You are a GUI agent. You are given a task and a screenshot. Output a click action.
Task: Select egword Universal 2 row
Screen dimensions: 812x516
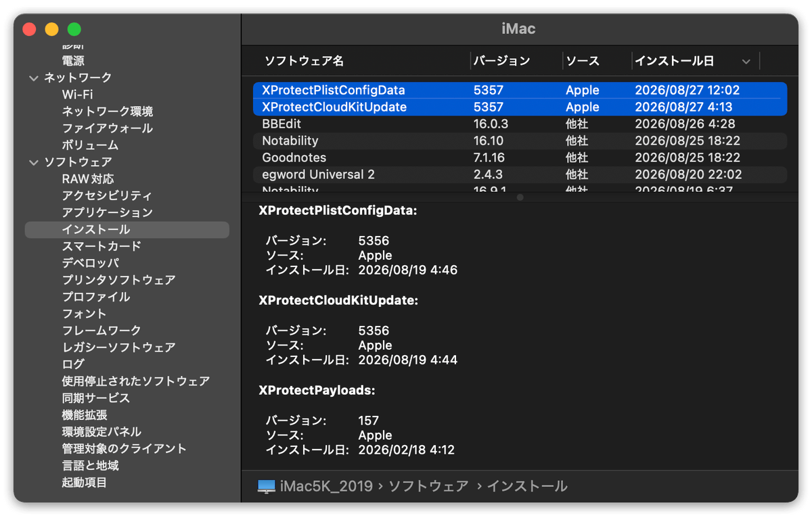click(520, 174)
